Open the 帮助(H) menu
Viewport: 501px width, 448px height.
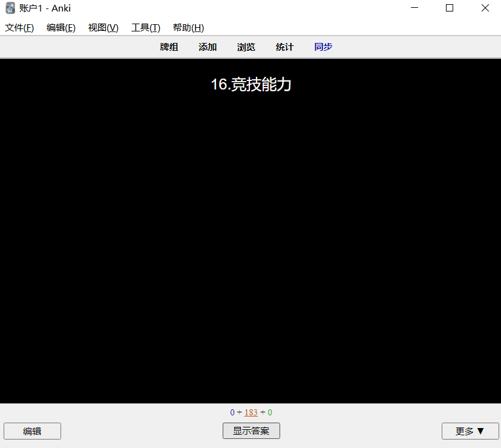(188, 28)
